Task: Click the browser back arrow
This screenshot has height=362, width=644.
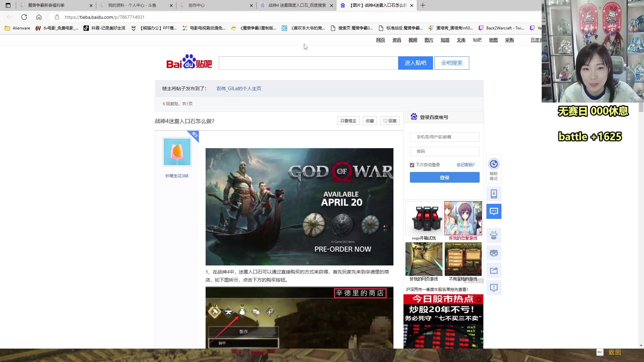Action: (x=9, y=17)
